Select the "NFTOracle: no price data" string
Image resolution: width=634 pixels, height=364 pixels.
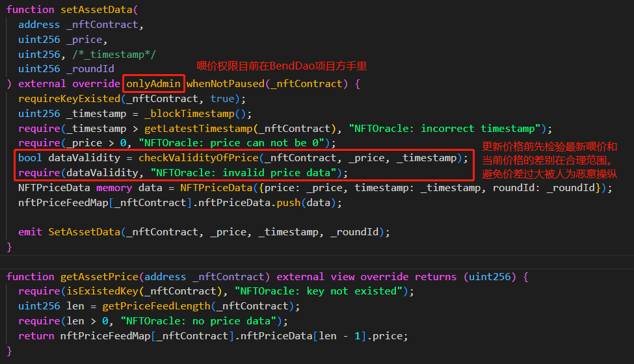click(x=198, y=321)
